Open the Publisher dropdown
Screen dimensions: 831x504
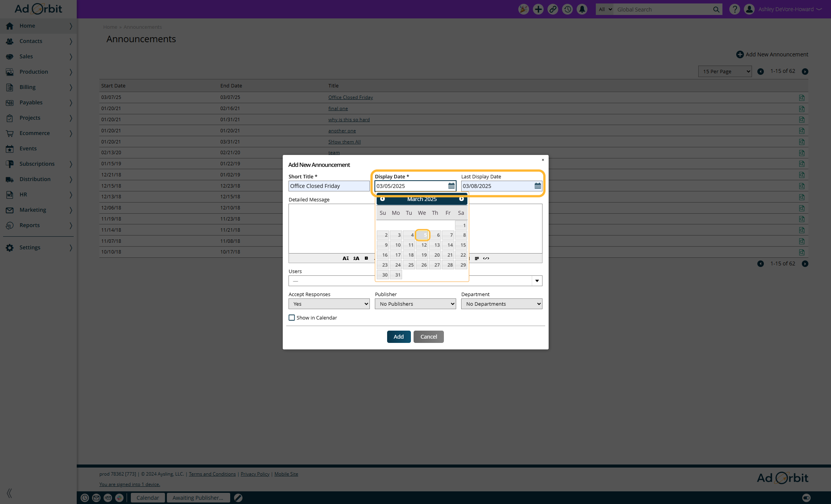pyautogui.click(x=415, y=304)
